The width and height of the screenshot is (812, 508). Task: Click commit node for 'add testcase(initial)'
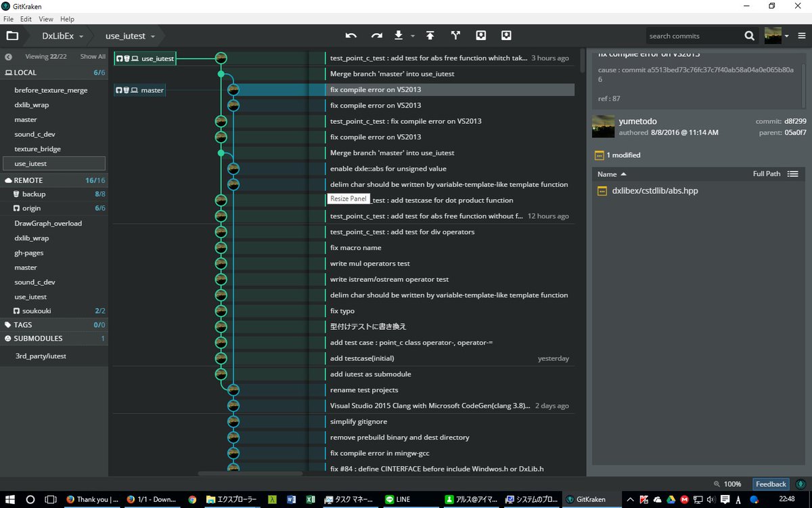pyautogui.click(x=221, y=358)
